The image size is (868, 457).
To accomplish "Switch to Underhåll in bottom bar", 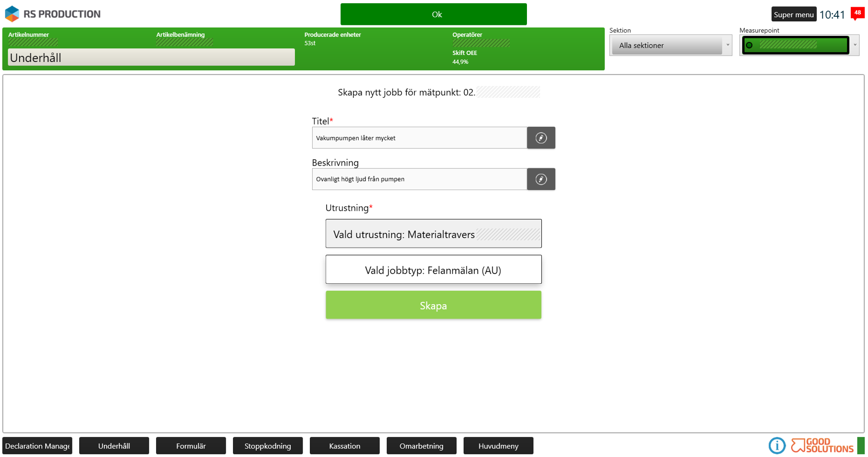I will [114, 446].
